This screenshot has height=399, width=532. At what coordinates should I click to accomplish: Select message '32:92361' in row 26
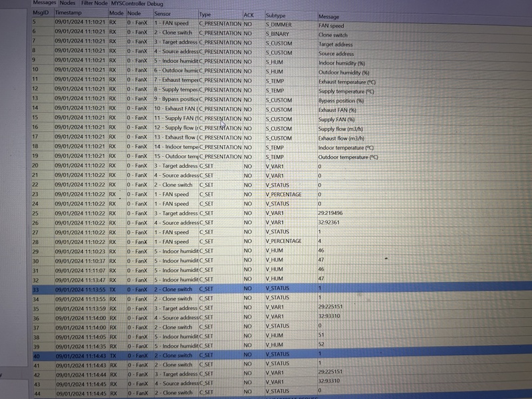[329, 223]
